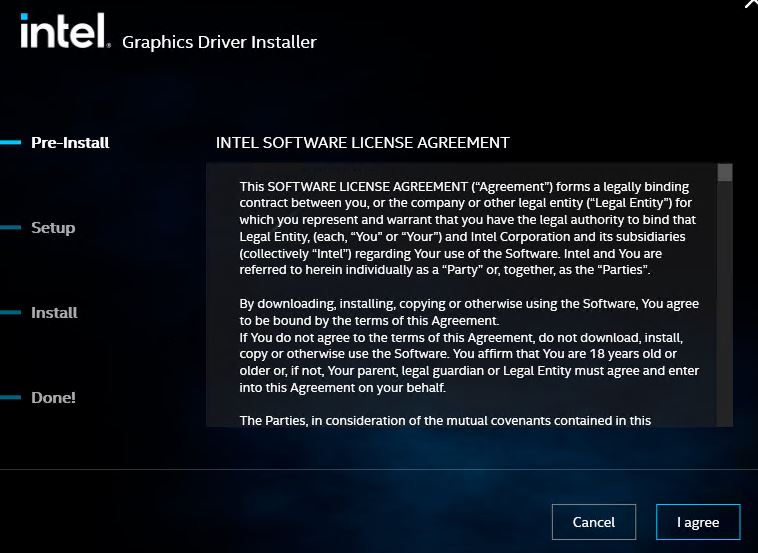Image resolution: width=758 pixels, height=553 pixels.
Task: Close the installer window with X
Action: [751, 4]
